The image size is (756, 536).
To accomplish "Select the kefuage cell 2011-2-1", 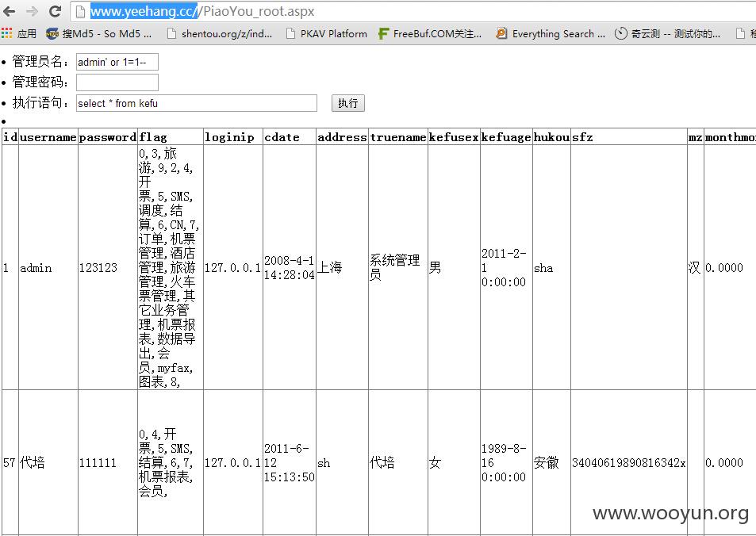I will [x=507, y=267].
